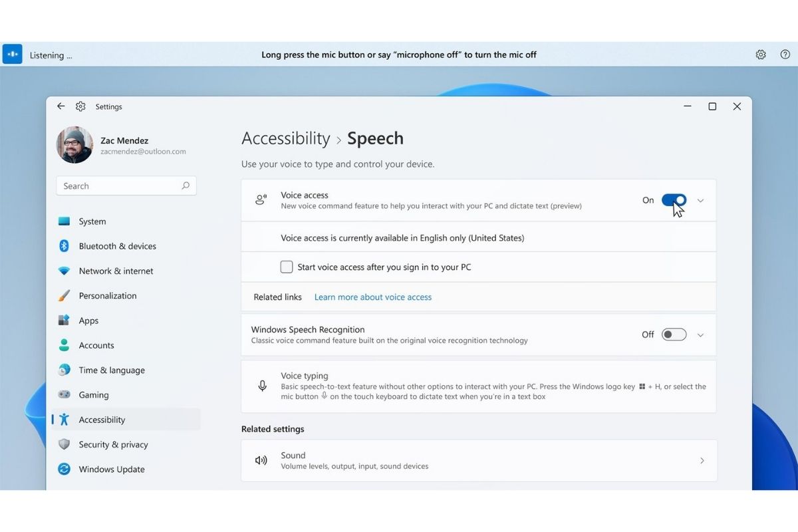Select Apps label in sidebar
The width and height of the screenshot is (798, 532).
[88, 321]
